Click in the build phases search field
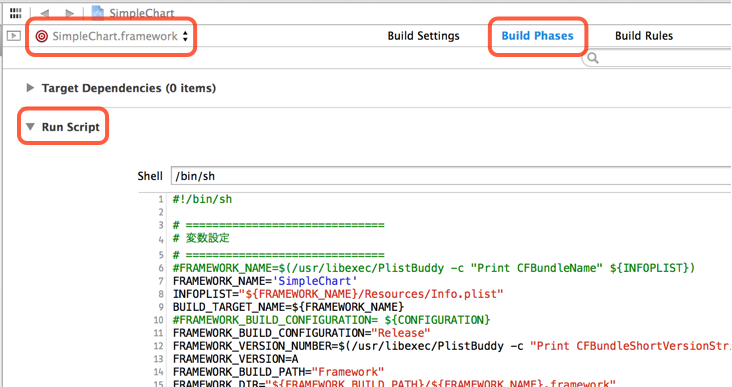Image resolution: width=732 pixels, height=387 pixels. pyautogui.click(x=657, y=58)
